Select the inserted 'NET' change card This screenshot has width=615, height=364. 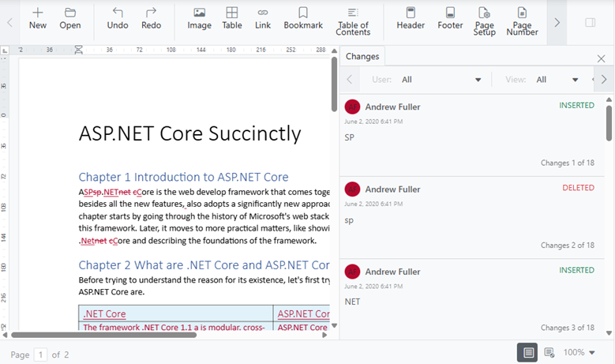click(472, 299)
